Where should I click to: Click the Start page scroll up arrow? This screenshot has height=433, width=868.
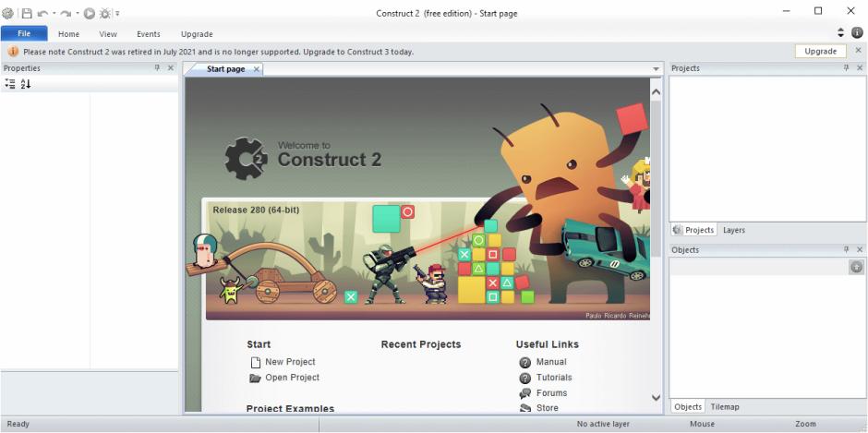tap(656, 92)
